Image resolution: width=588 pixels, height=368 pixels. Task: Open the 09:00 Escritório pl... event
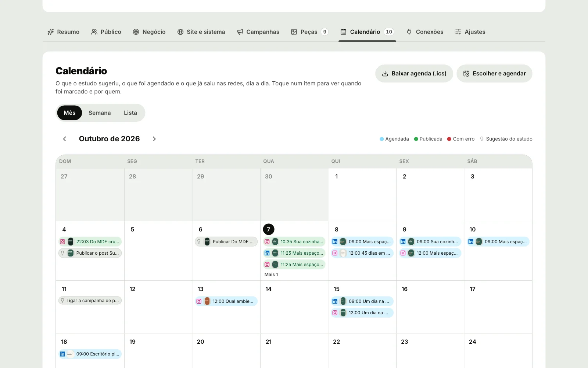pyautogui.click(x=90, y=354)
